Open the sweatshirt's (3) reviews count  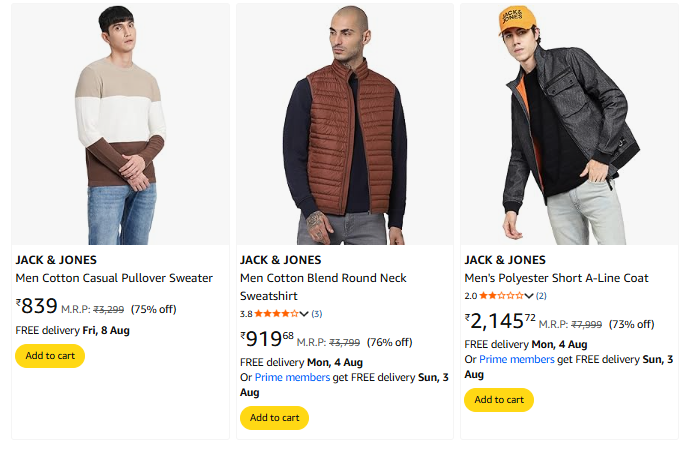[317, 314]
